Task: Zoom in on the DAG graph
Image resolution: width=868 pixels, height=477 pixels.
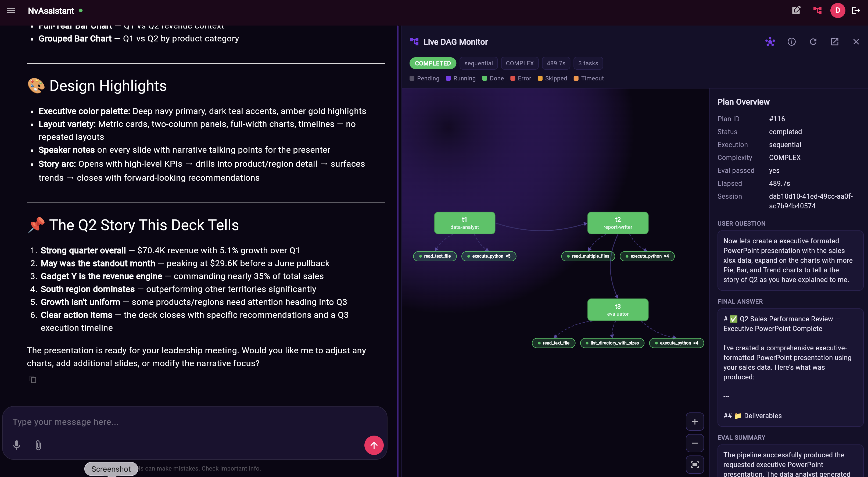Action: click(695, 422)
